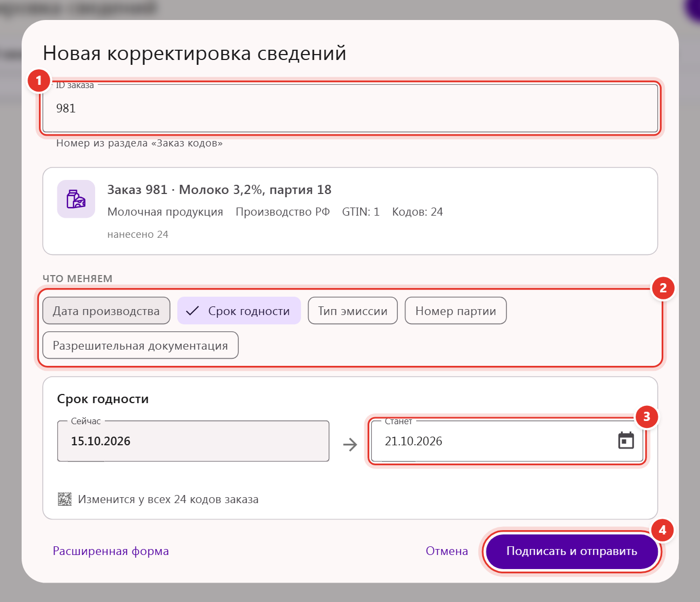700x602 pixels.
Task: Click the Производство РФ label
Action: click(x=283, y=212)
